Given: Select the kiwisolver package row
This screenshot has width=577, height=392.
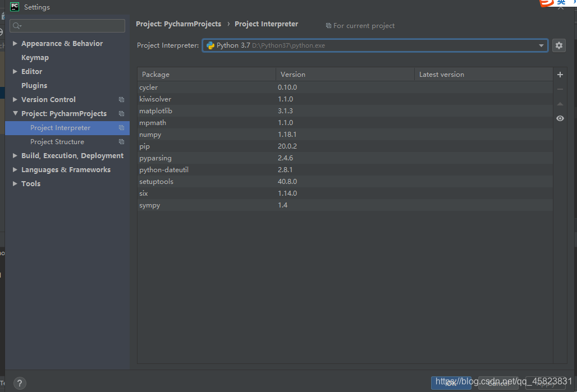Looking at the screenshot, I should 345,99.
